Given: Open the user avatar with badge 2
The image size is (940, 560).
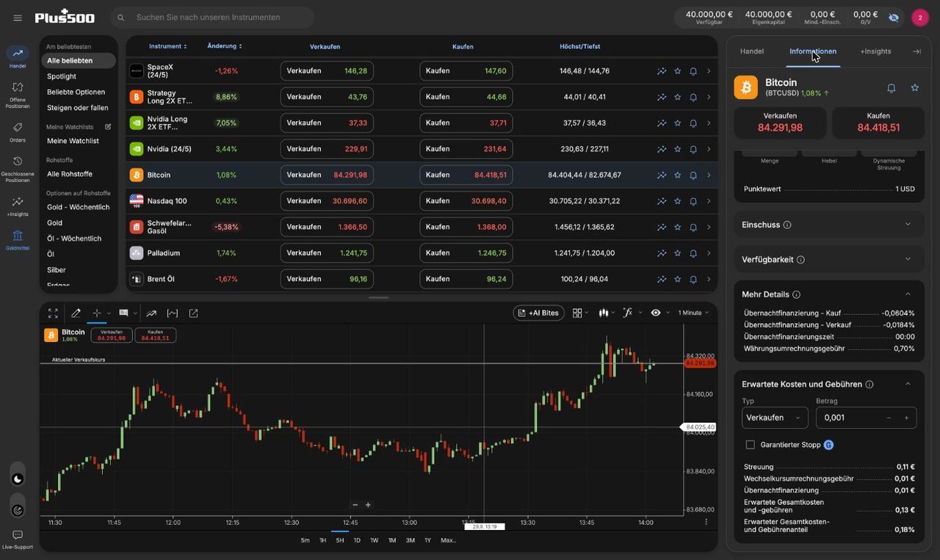Looking at the screenshot, I should 920,18.
